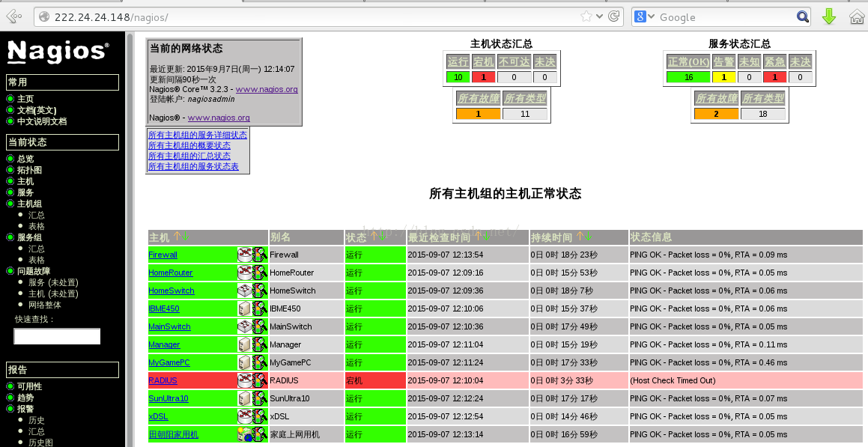Click the router icon in the Firewall row
Viewport: 868px width, 447px height.
[x=245, y=255]
